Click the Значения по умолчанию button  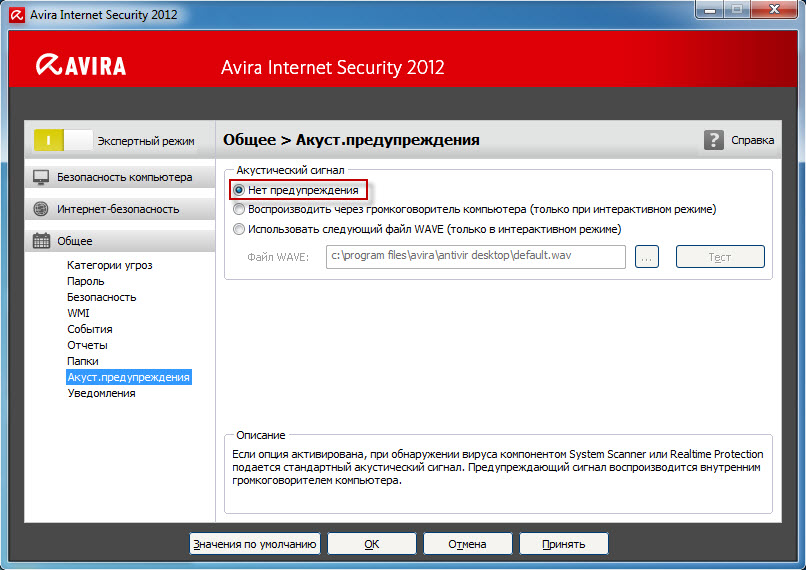(x=254, y=544)
